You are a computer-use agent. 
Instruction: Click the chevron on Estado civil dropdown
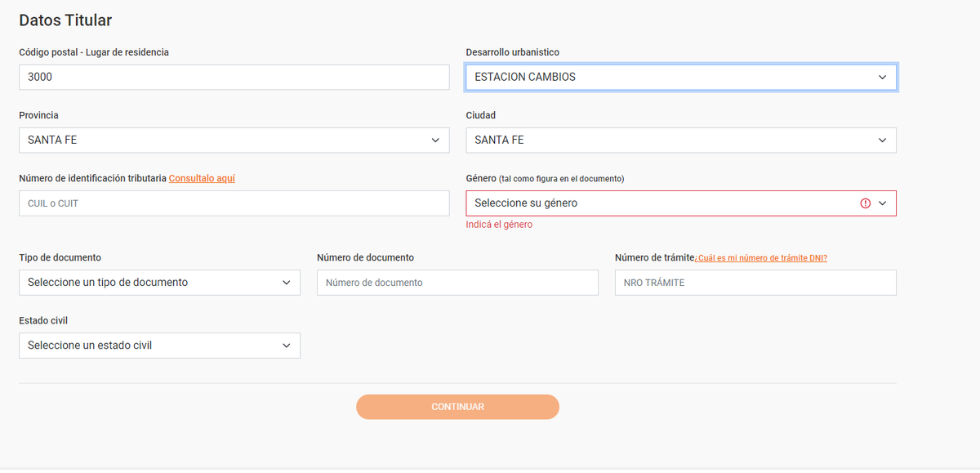click(287, 345)
